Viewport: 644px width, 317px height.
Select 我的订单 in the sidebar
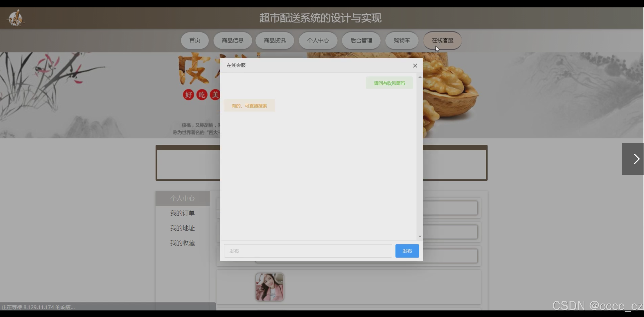pos(182,213)
